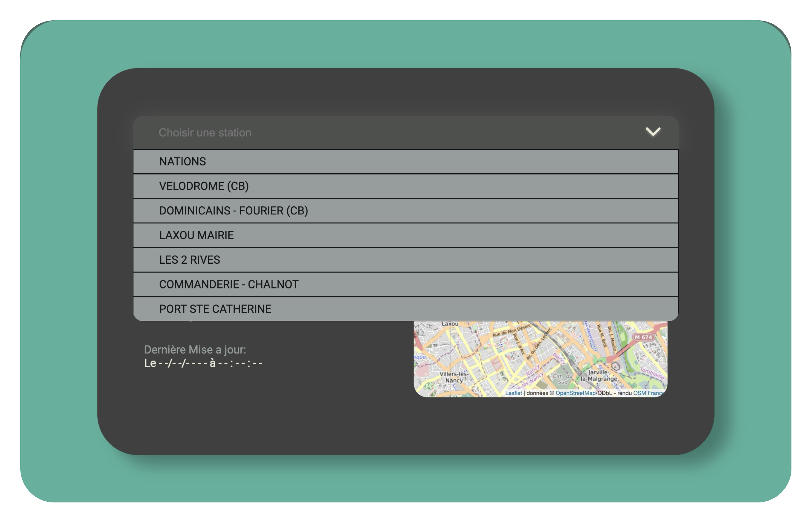Click the M 674 road badge on map
This screenshot has height=523, width=812.
pyautogui.click(x=643, y=337)
